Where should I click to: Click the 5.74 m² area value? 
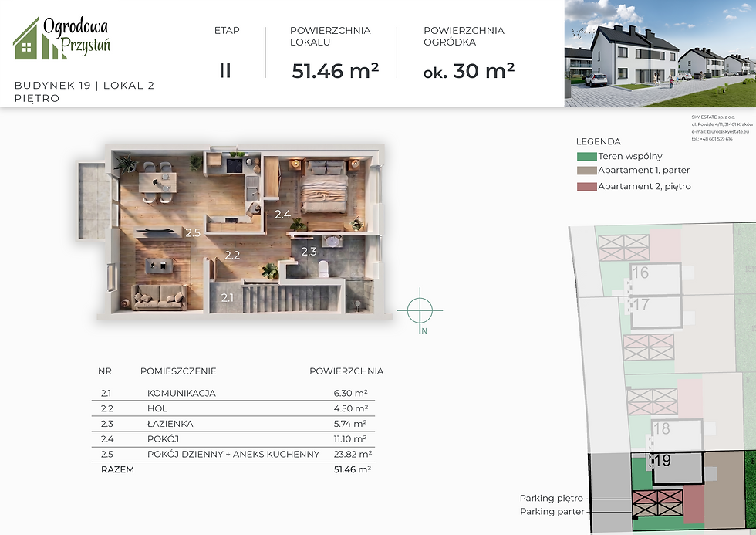tap(350, 424)
